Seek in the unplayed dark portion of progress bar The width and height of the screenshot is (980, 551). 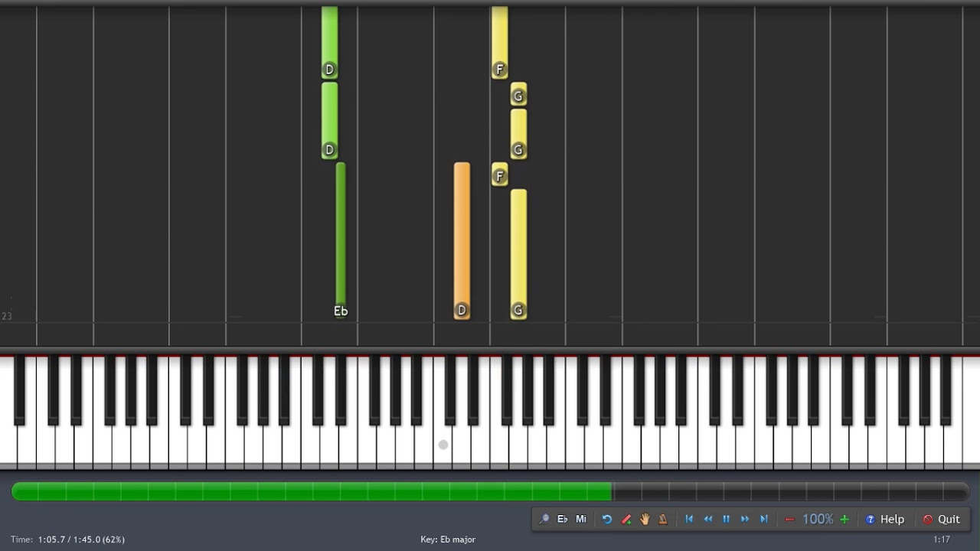[x=790, y=491]
